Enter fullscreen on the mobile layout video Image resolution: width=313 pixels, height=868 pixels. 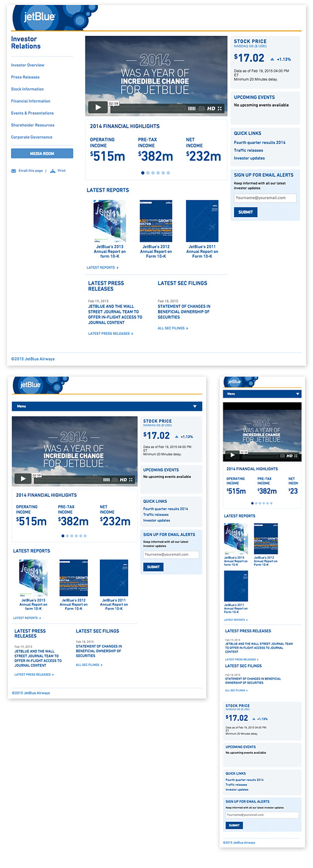point(297,456)
